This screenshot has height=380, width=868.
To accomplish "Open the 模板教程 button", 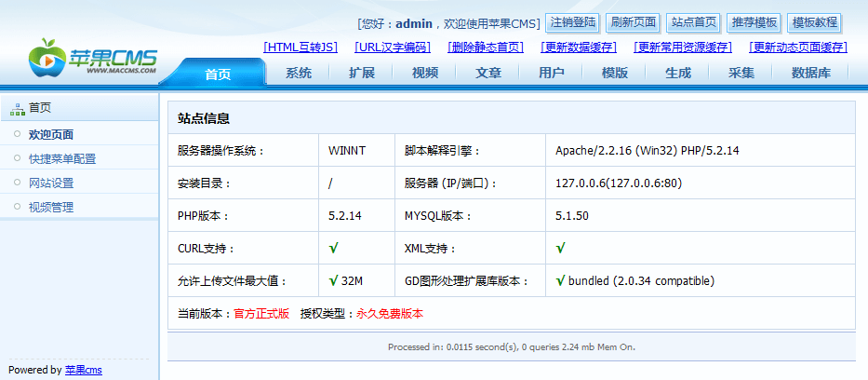I will [x=815, y=22].
